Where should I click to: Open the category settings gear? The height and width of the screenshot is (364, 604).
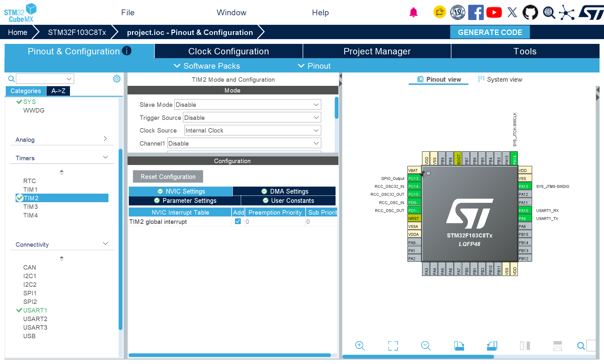click(117, 79)
